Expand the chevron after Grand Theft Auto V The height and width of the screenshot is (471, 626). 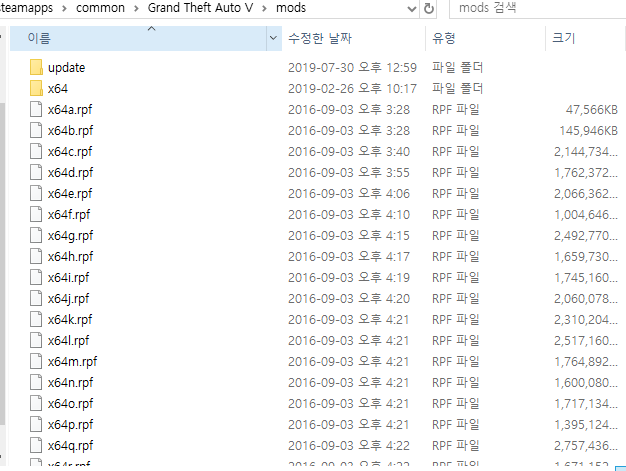click(x=264, y=8)
